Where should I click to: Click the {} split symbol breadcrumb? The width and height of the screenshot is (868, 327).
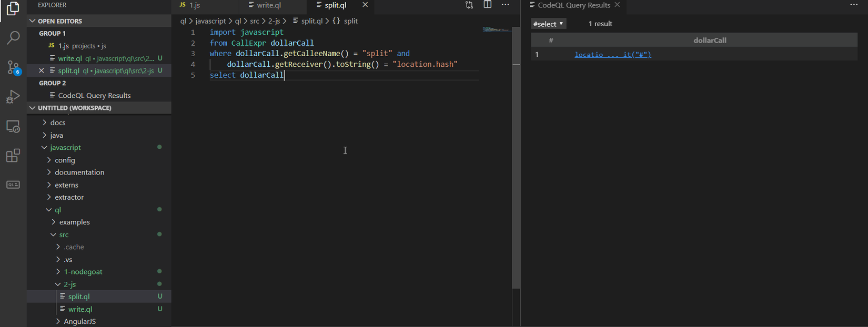click(x=345, y=21)
